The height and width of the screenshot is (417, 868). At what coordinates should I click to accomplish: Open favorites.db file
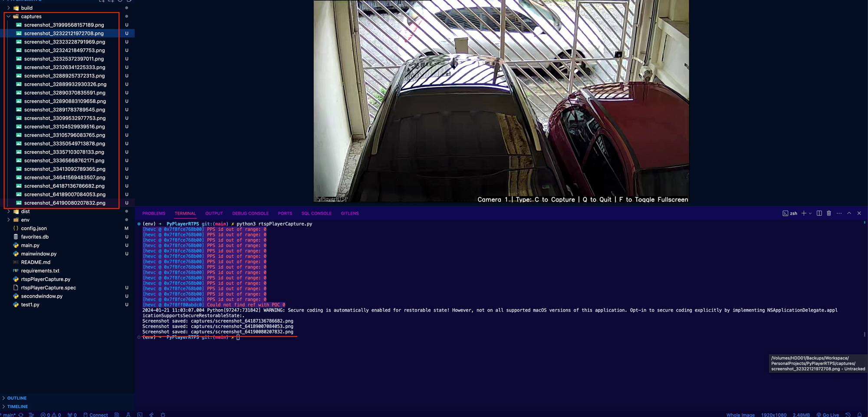(x=35, y=237)
